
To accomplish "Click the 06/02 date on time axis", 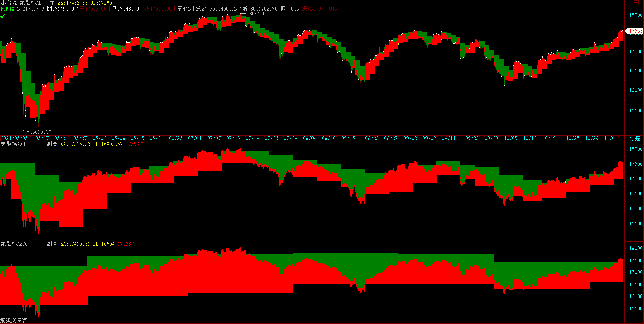I will pos(99,138).
